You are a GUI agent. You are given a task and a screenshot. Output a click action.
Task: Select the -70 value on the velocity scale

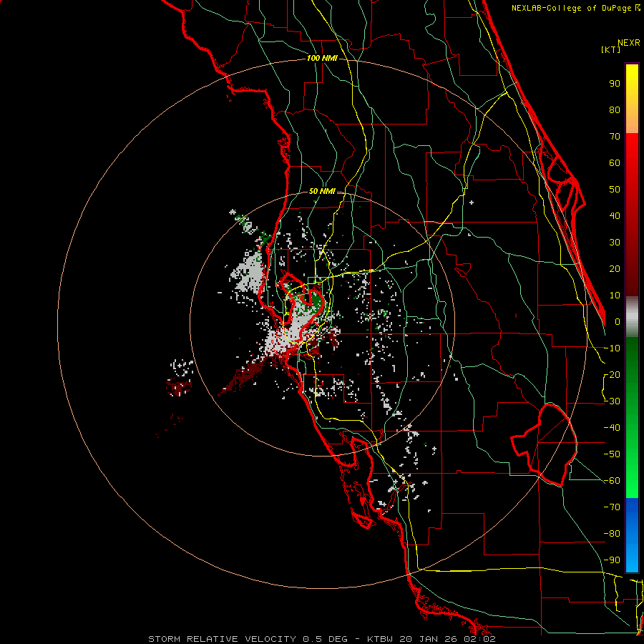(x=612, y=507)
